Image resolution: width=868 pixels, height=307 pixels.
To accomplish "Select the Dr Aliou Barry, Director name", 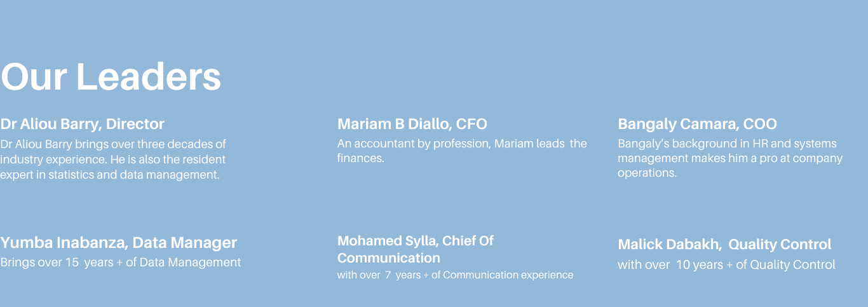I will 83,124.
